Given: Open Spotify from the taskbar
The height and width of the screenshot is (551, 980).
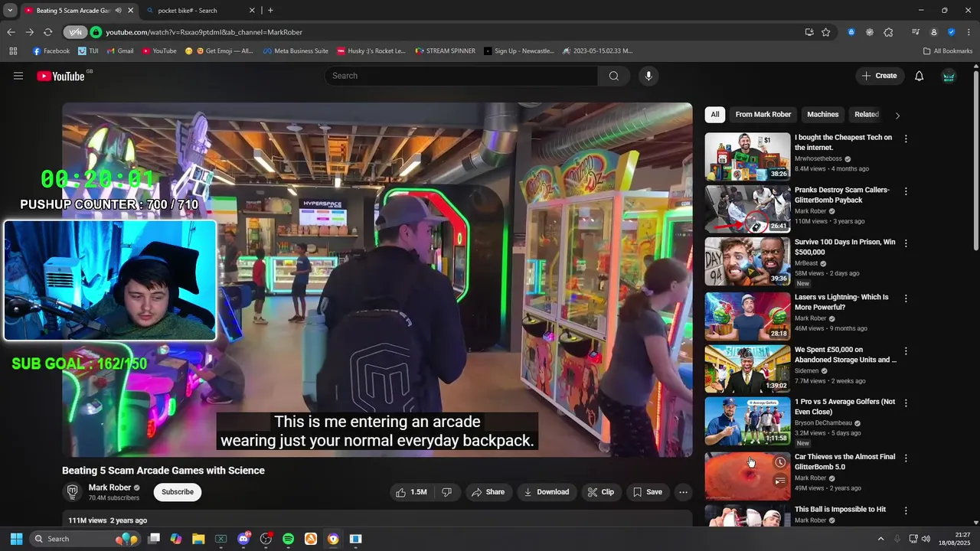Looking at the screenshot, I should [x=288, y=539].
